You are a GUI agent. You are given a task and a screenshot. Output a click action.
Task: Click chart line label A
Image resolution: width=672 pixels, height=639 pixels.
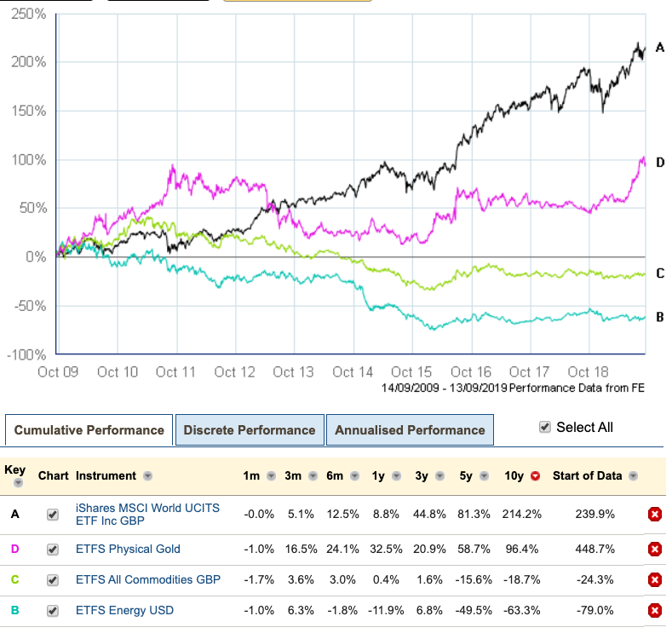(660, 48)
